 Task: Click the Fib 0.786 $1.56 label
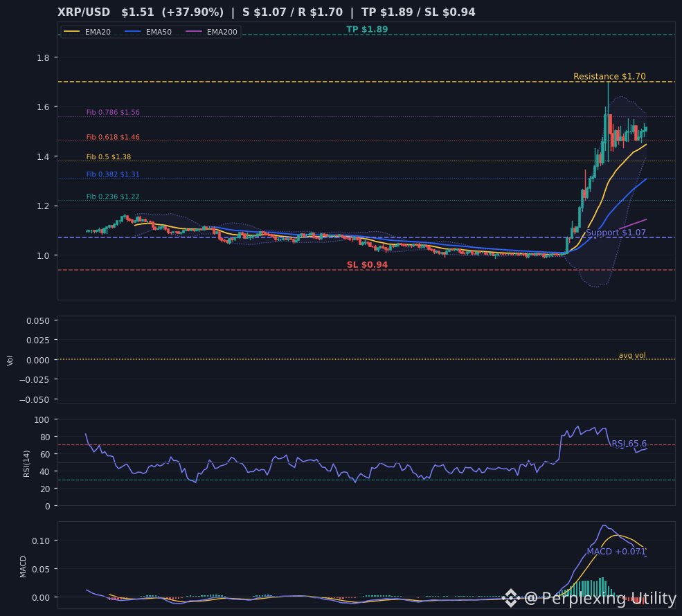(113, 112)
